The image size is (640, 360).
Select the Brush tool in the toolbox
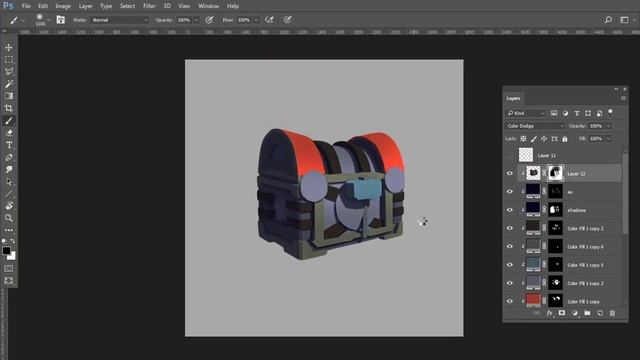[x=9, y=120]
